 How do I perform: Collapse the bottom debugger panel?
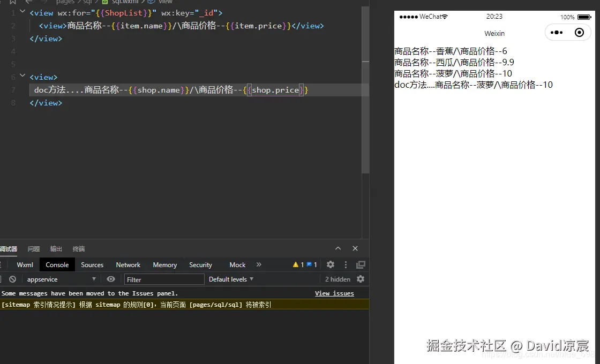(x=338, y=248)
